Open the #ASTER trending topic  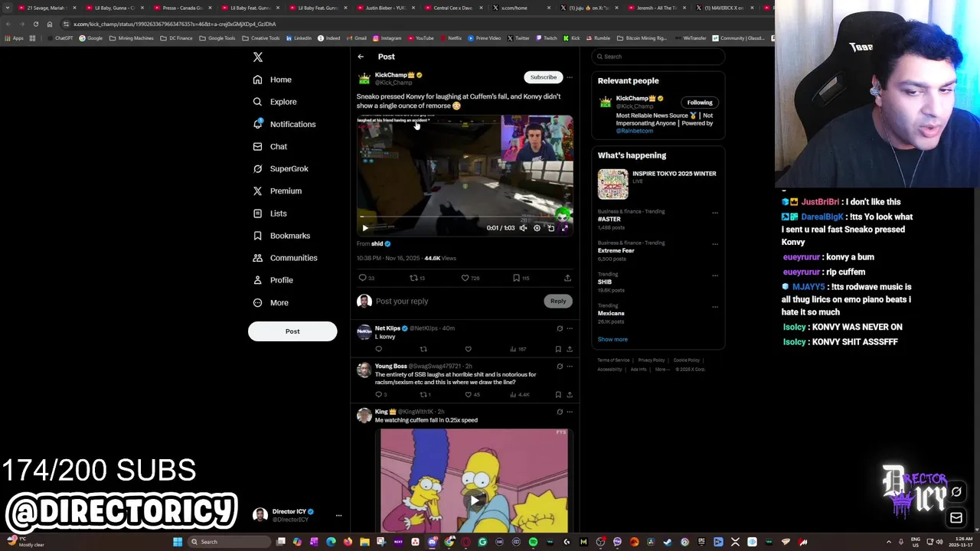point(609,220)
